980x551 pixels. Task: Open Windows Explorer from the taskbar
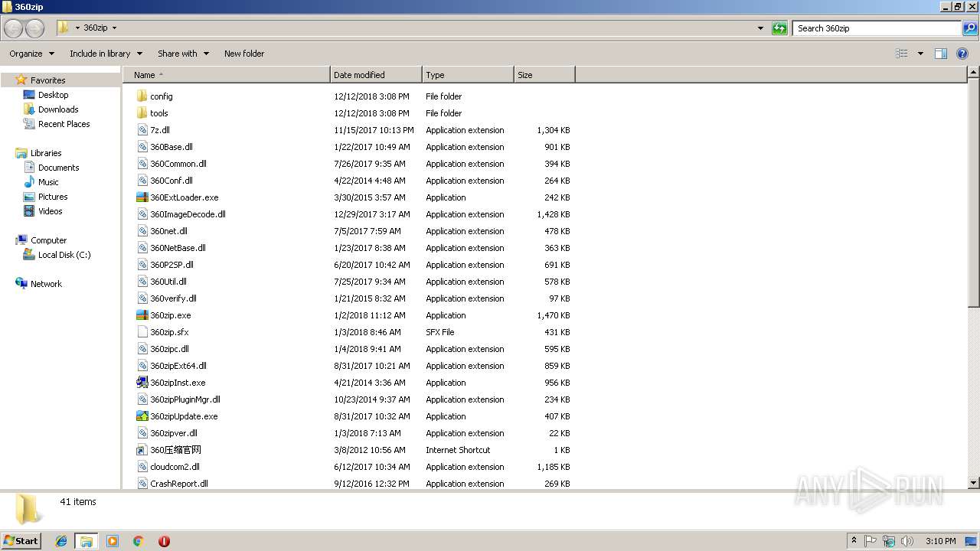[87, 541]
